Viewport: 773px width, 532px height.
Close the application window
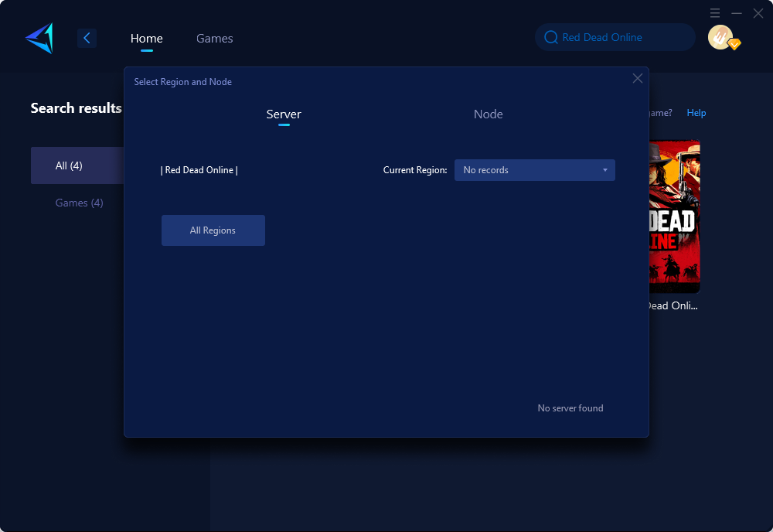[758, 13]
